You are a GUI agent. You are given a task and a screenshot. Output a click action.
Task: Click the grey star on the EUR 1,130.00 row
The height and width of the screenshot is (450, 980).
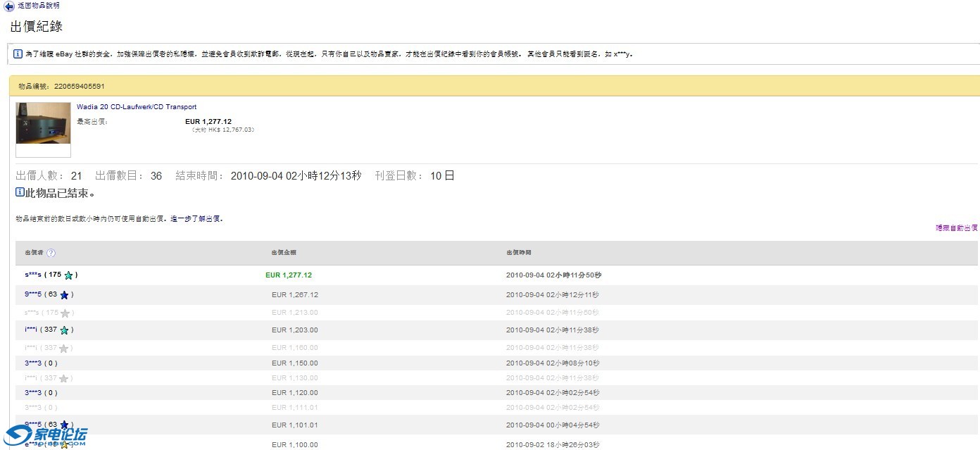pos(64,379)
